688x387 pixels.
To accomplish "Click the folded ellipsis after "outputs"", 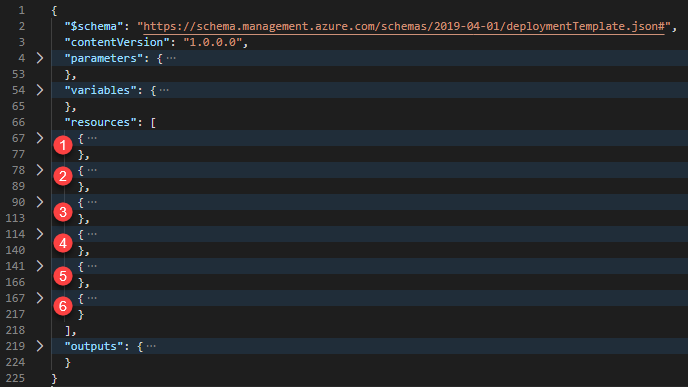I will click(x=151, y=346).
